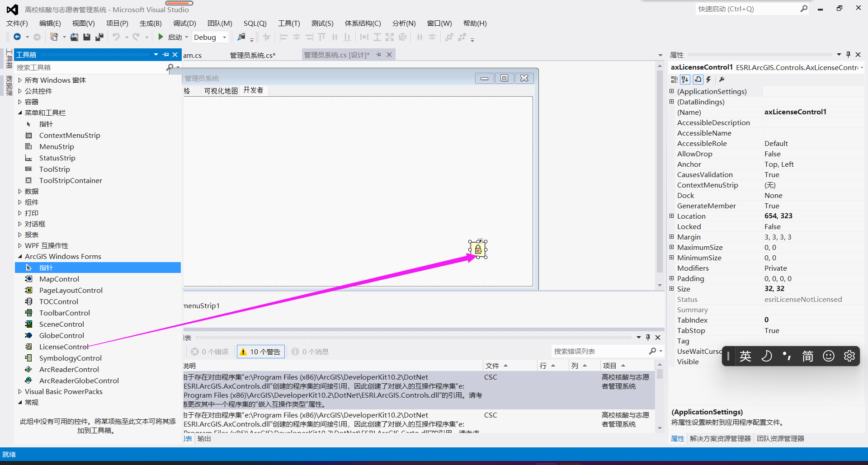This screenshot has height=465, width=868.
Task: Toggle the 0 errors filter button
Action: [210, 352]
